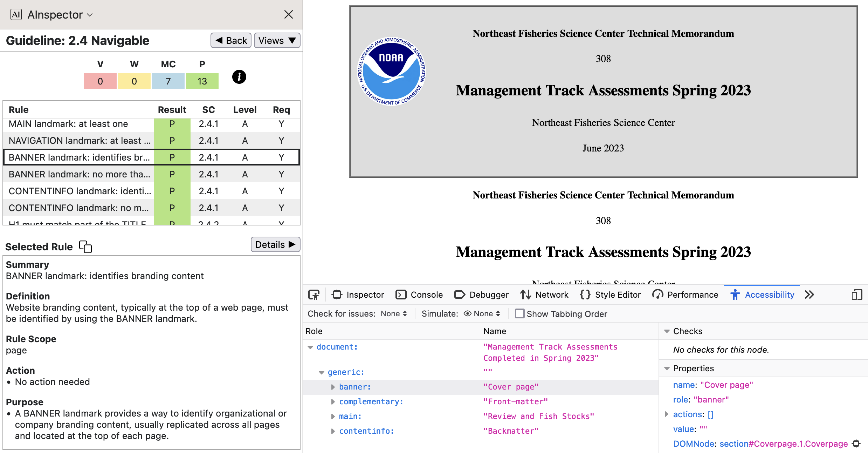
Task: Click the responsive design mode icon
Action: tap(856, 295)
